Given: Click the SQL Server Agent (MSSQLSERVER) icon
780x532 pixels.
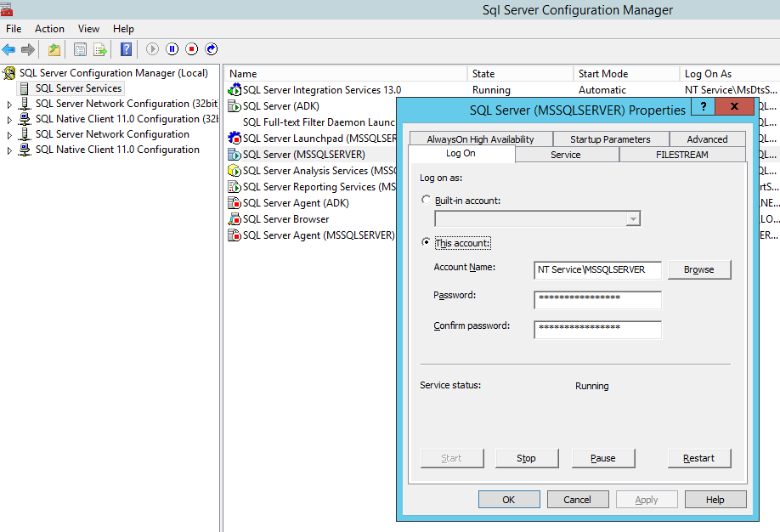Looking at the screenshot, I should (x=235, y=235).
